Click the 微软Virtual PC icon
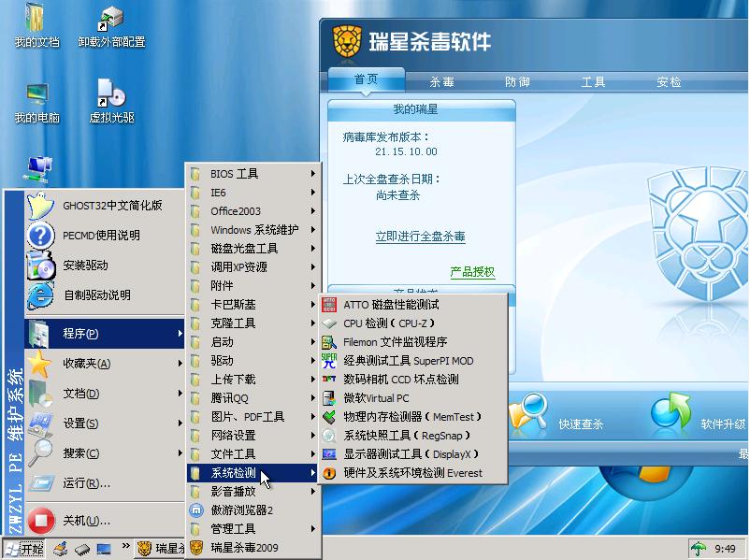 (329, 398)
